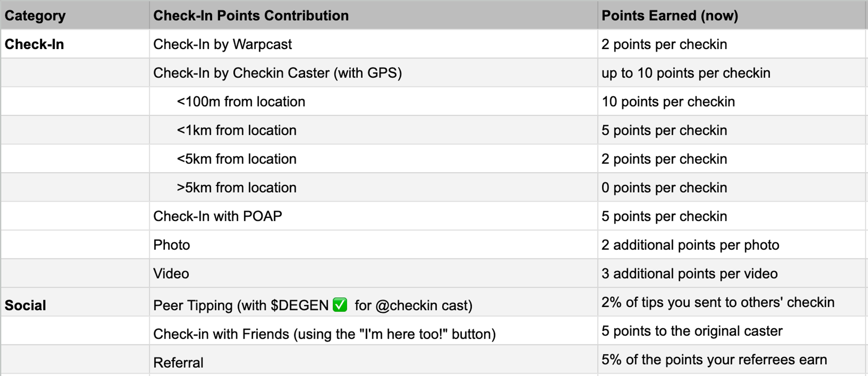
Task: Select the 3 additional points per video cell
Action: click(689, 274)
